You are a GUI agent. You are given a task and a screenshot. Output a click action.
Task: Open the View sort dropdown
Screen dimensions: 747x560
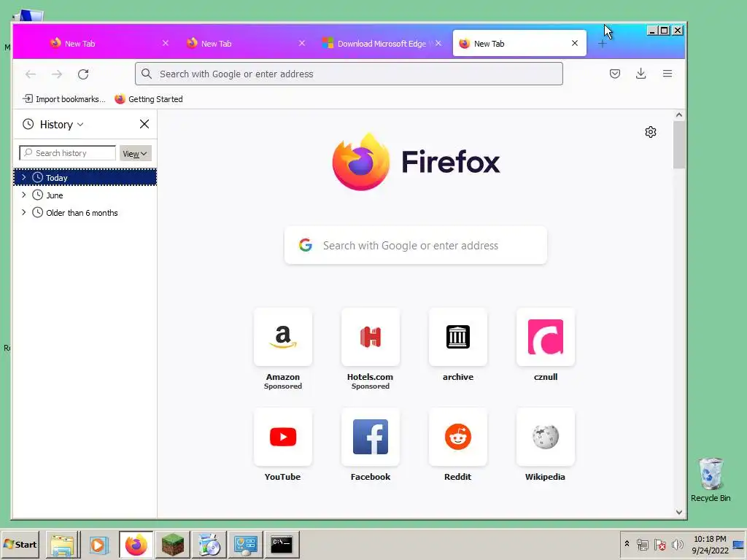[x=135, y=153]
